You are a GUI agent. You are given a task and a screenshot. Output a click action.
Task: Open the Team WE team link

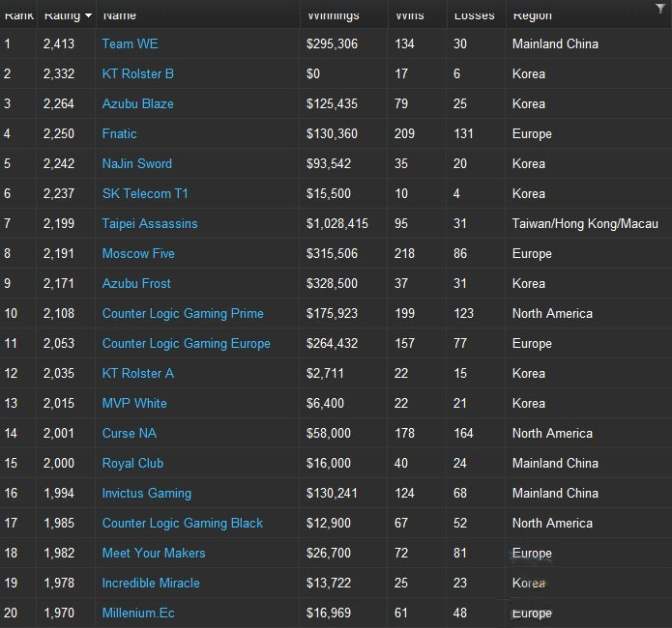pyautogui.click(x=130, y=43)
